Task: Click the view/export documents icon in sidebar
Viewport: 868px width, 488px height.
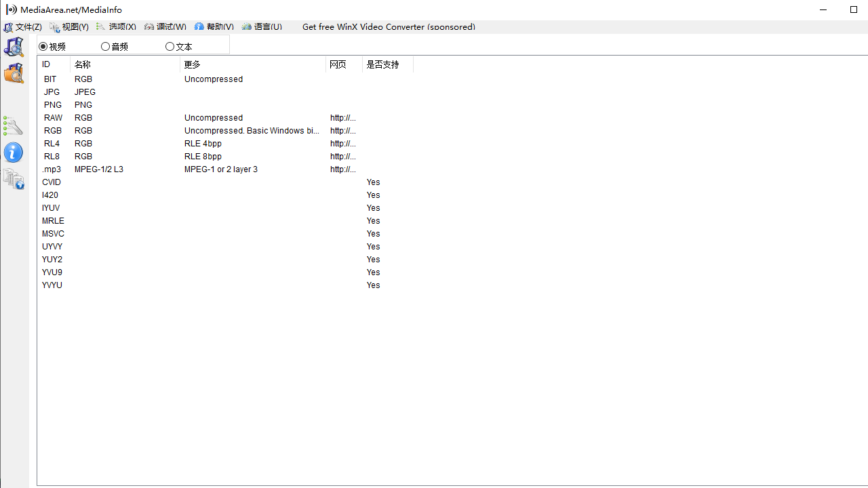Action: point(14,180)
